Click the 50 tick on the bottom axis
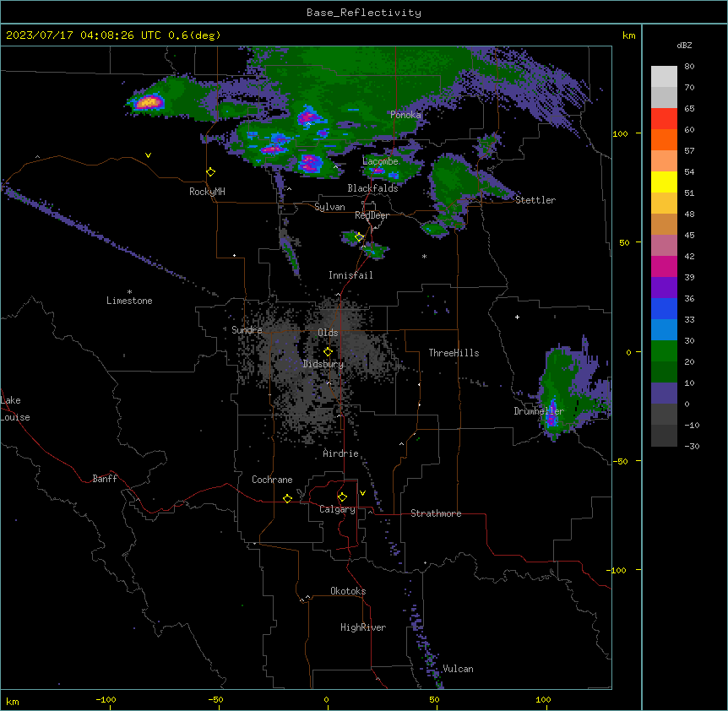The image size is (728, 711). click(x=434, y=699)
